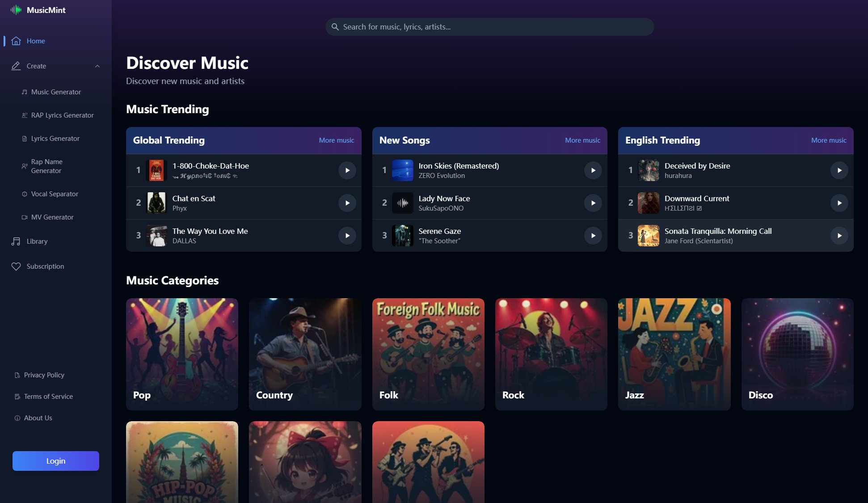
Task: Open the MV Generator
Action: 52,217
